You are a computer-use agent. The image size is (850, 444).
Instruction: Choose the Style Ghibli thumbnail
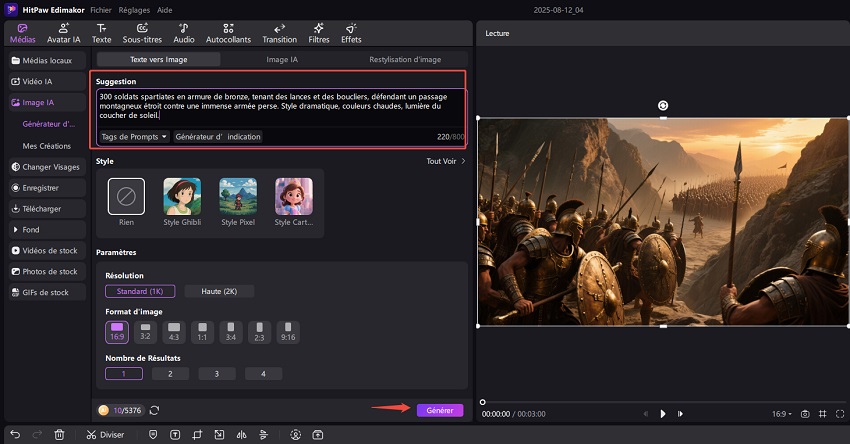(x=182, y=196)
